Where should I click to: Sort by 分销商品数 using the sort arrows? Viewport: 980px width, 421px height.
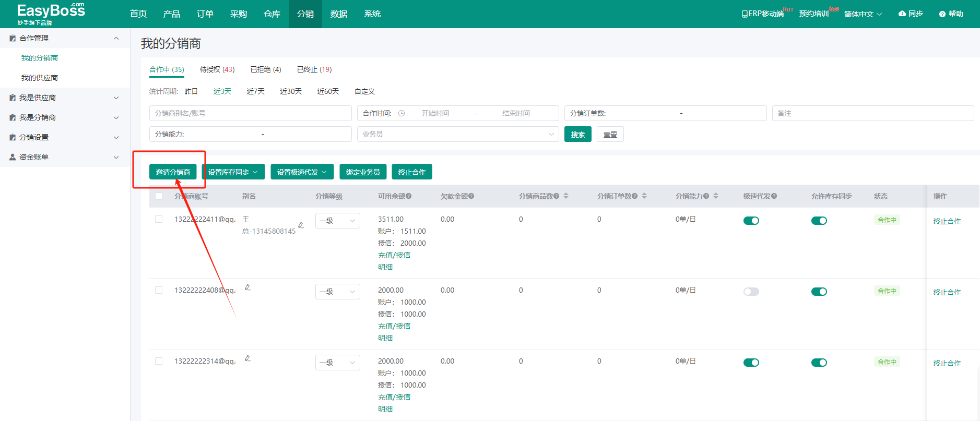(x=566, y=196)
